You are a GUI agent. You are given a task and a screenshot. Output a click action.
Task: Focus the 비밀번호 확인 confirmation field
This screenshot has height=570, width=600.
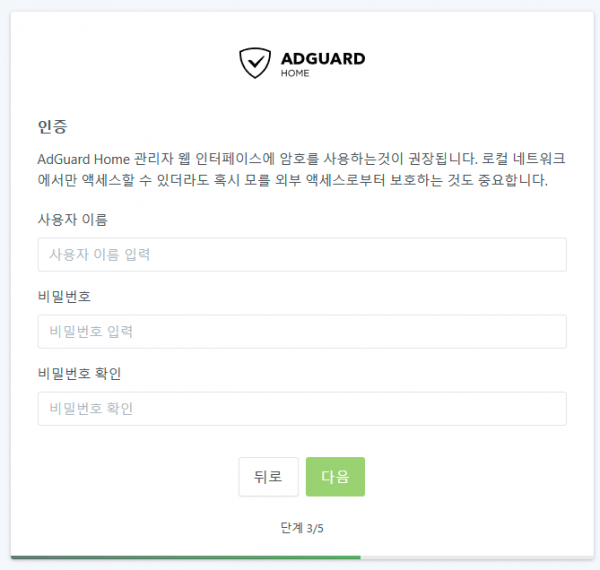[x=302, y=408]
